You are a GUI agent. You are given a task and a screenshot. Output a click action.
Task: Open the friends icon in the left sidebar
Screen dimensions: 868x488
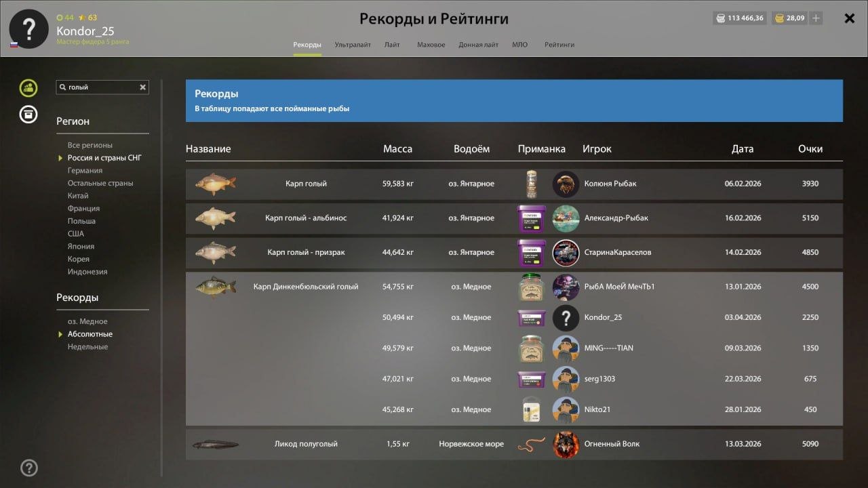(x=28, y=87)
